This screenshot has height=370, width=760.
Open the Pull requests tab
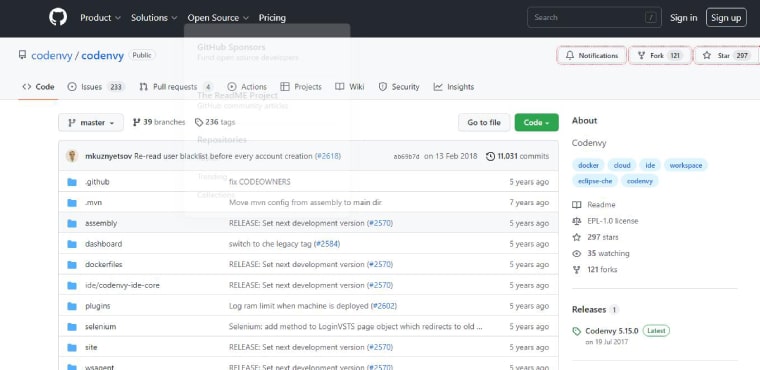(x=176, y=87)
